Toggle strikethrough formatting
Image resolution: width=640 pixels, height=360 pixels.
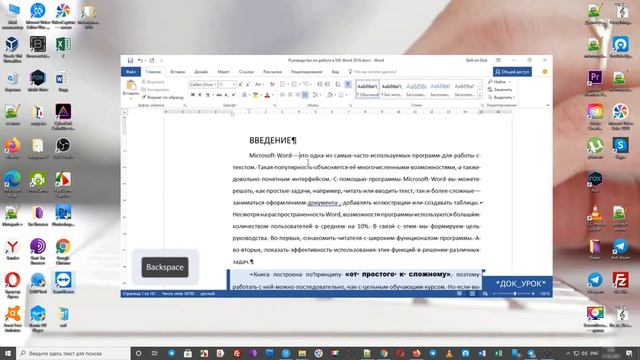pyautogui.click(x=219, y=95)
